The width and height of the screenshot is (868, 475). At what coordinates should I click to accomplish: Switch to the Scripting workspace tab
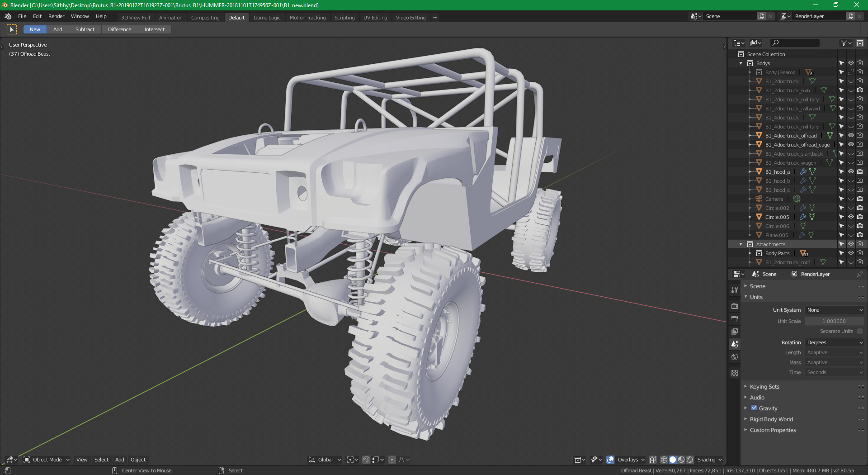(x=344, y=18)
